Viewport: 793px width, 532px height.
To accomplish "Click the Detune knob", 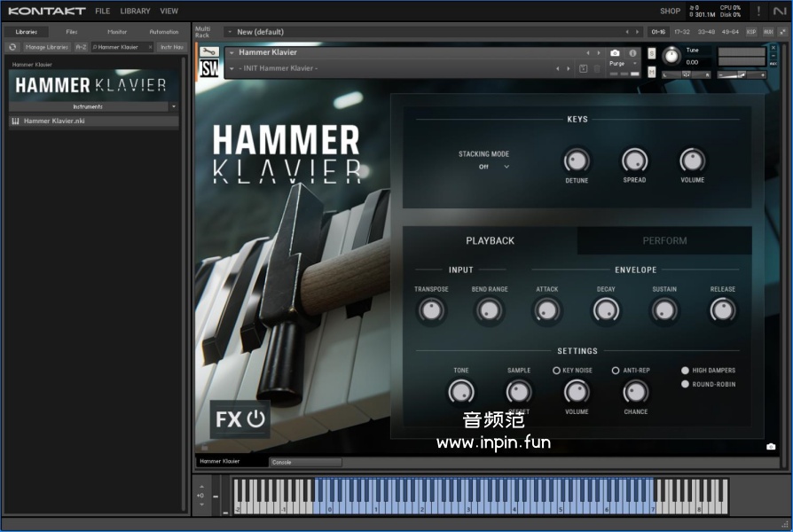I will point(577,160).
